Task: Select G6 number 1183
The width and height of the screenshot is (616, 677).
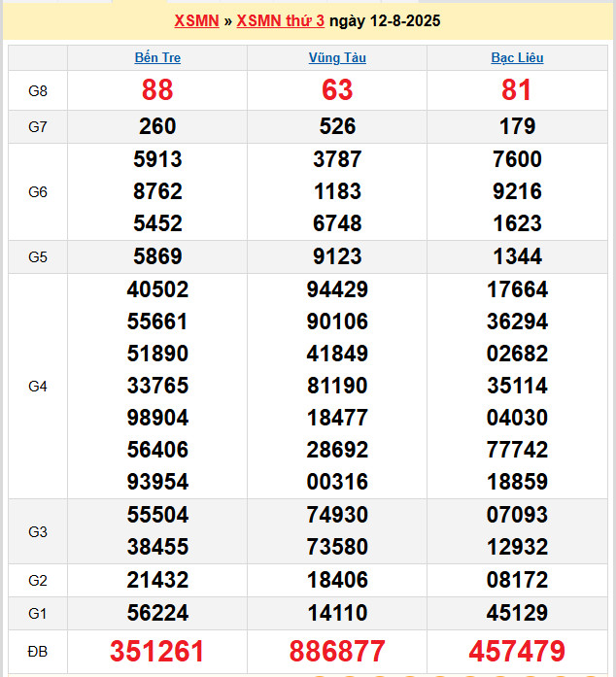Action: tap(337, 191)
